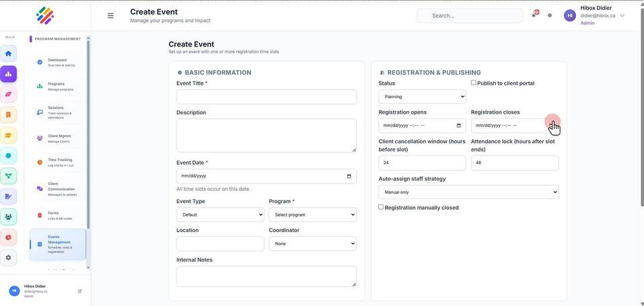644x306 pixels.
Task: Click the Event Date input
Action: (266, 176)
